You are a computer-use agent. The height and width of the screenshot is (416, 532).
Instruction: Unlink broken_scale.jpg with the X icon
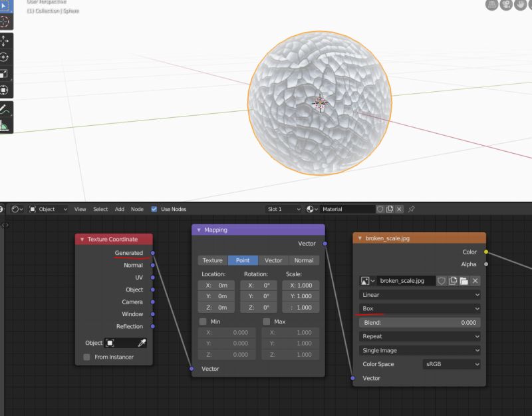click(x=475, y=281)
